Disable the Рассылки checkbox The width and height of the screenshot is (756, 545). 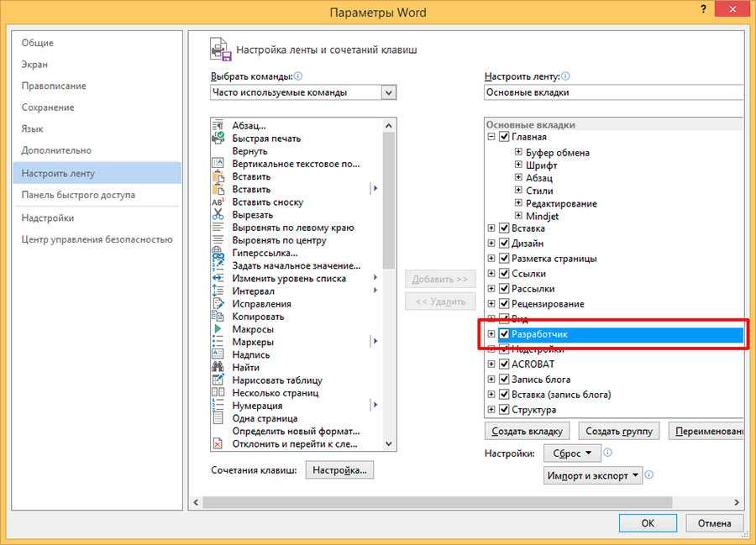pos(504,289)
